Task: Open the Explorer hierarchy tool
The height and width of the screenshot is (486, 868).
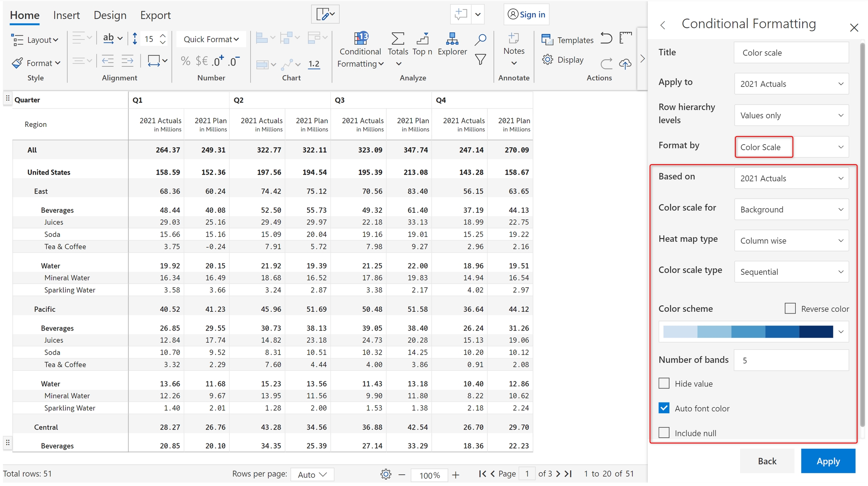Action: coord(452,39)
